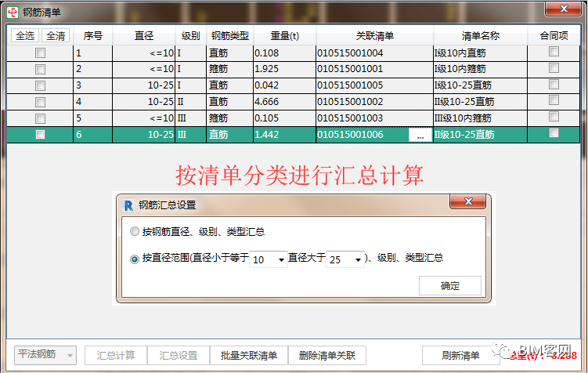
Task: Select cell 010515001003
Action: [374, 118]
